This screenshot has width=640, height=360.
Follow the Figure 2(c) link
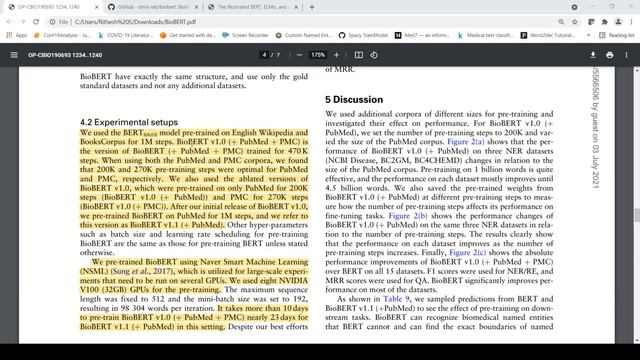[x=468, y=253]
